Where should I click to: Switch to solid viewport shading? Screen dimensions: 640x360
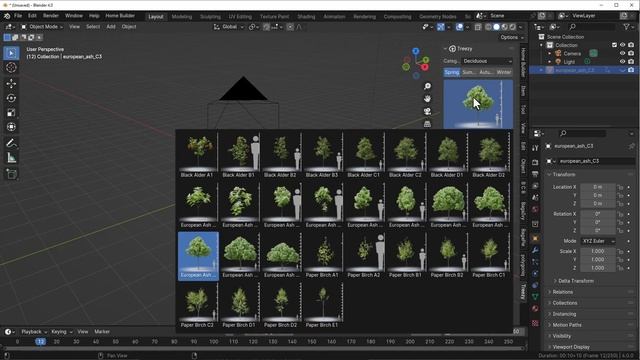tap(496, 27)
